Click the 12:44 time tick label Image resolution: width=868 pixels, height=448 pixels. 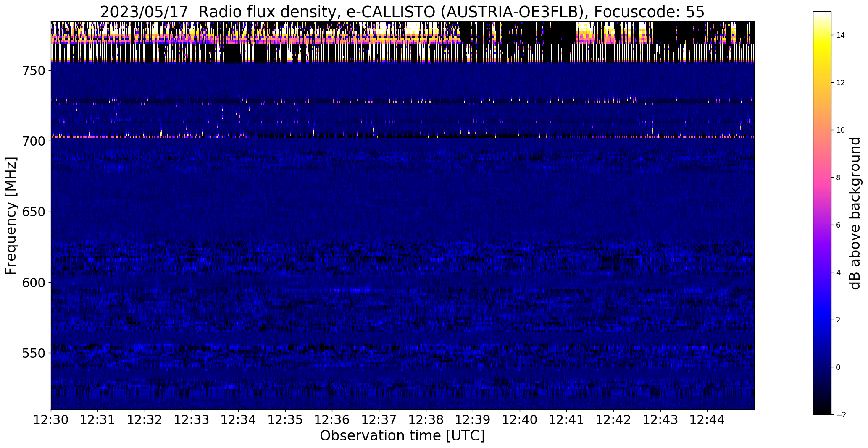(708, 420)
